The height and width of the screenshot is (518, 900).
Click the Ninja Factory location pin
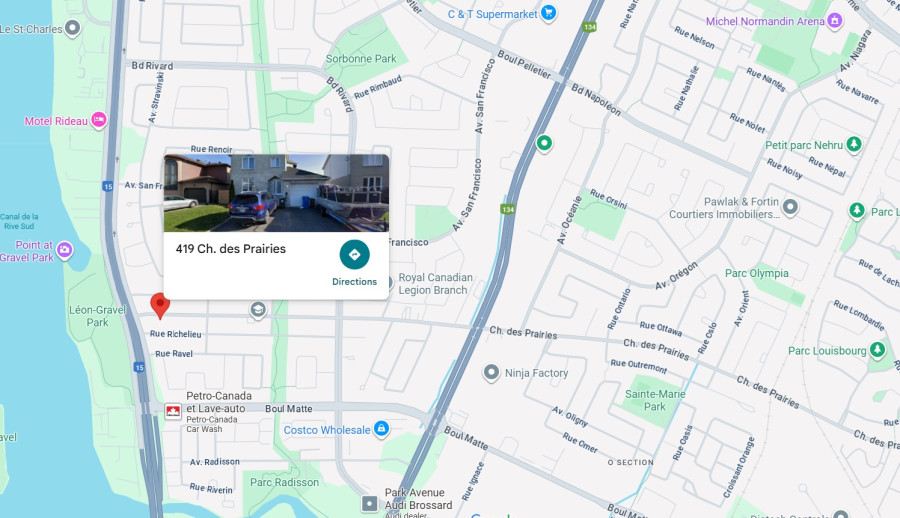pyautogui.click(x=491, y=373)
